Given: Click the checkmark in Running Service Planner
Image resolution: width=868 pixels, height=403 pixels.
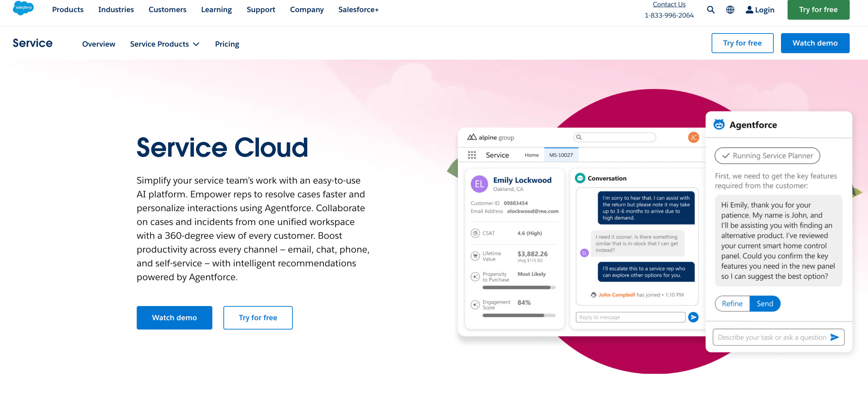Looking at the screenshot, I should [x=726, y=156].
